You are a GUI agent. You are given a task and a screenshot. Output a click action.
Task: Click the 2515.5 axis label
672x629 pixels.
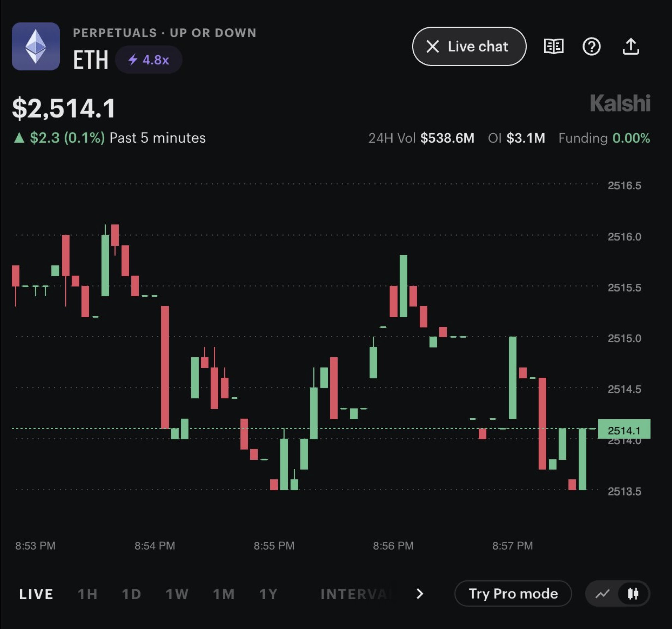tap(624, 288)
